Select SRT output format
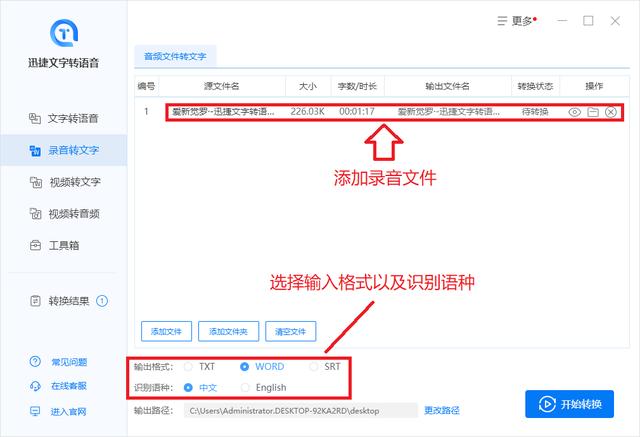This screenshot has width=640, height=437. (x=325, y=366)
